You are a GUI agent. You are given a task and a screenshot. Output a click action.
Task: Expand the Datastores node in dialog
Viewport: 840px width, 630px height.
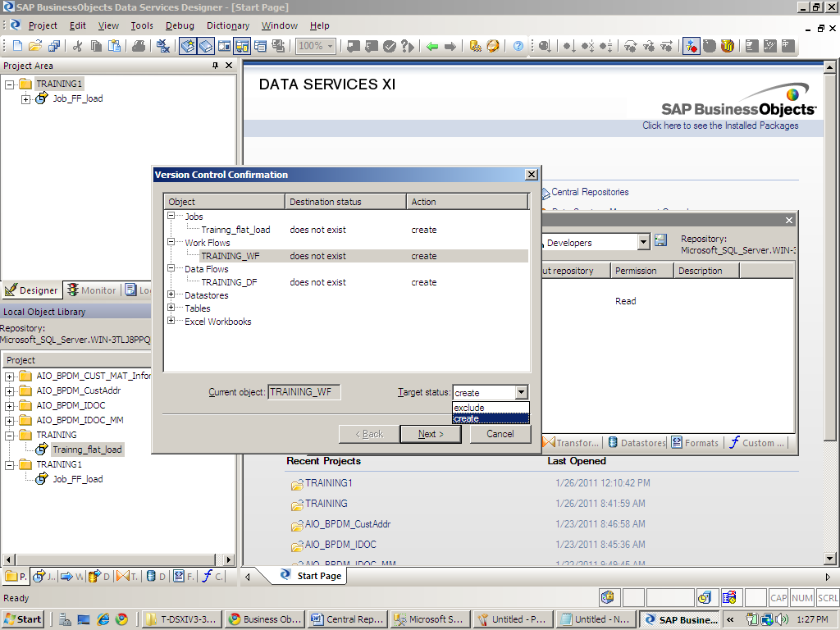(x=171, y=294)
